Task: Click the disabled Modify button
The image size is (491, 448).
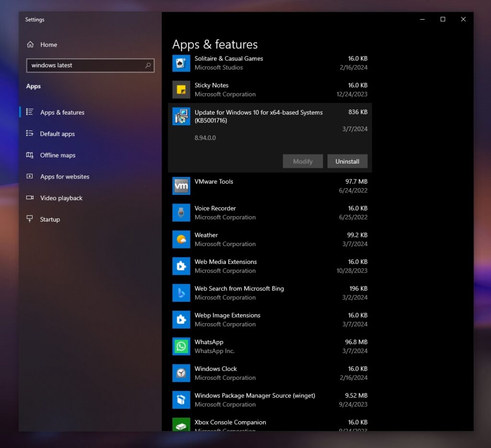Action: click(303, 161)
